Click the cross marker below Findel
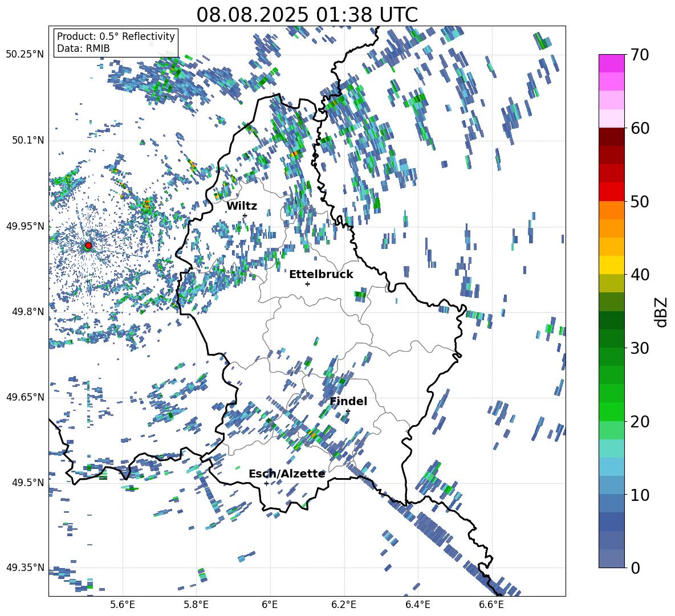Screen dimensions: 675x616 (x=348, y=411)
